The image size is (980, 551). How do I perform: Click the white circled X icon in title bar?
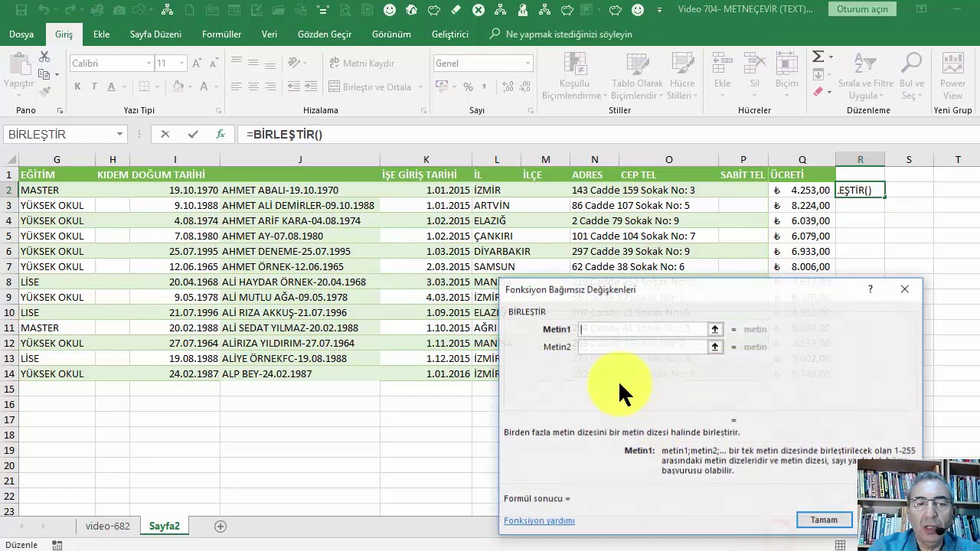click(x=479, y=10)
